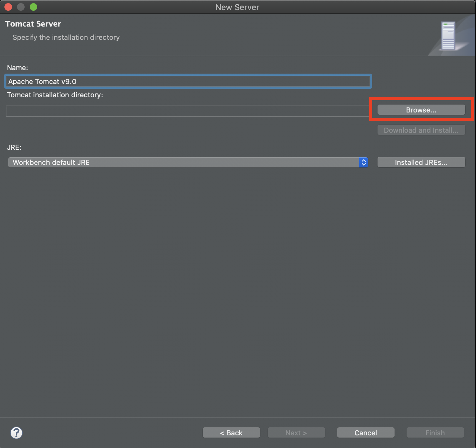Click the 'New Server' window title

(x=237, y=7)
